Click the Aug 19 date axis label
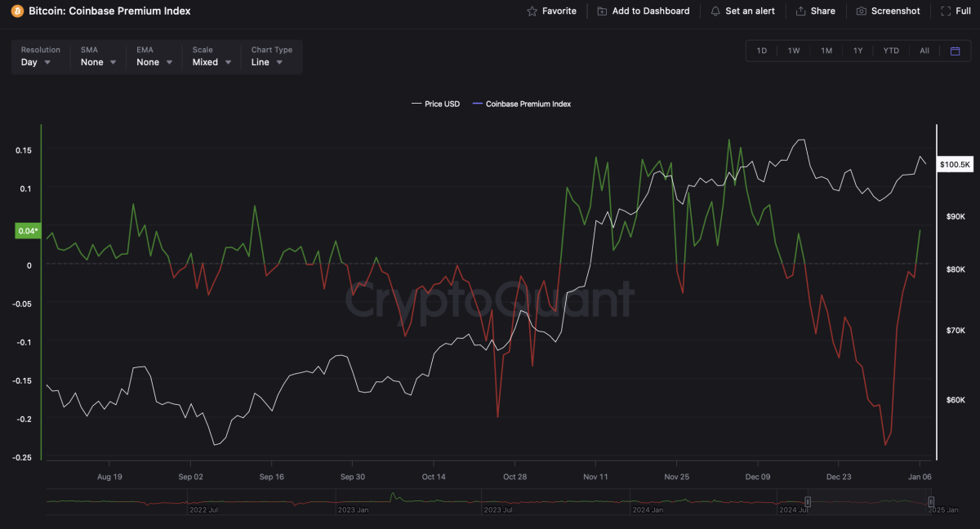The height and width of the screenshot is (529, 980). [109, 477]
